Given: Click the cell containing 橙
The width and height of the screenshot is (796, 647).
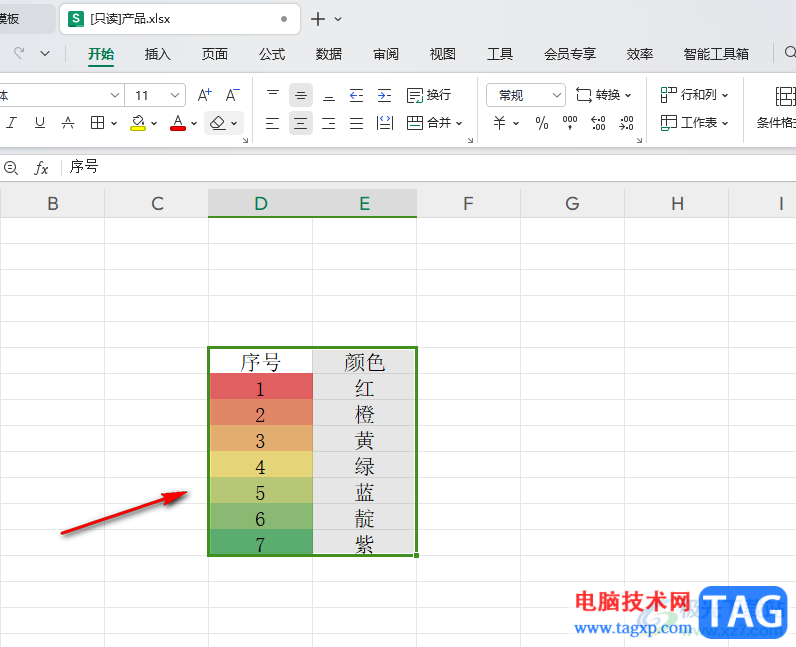Looking at the screenshot, I should tap(364, 413).
